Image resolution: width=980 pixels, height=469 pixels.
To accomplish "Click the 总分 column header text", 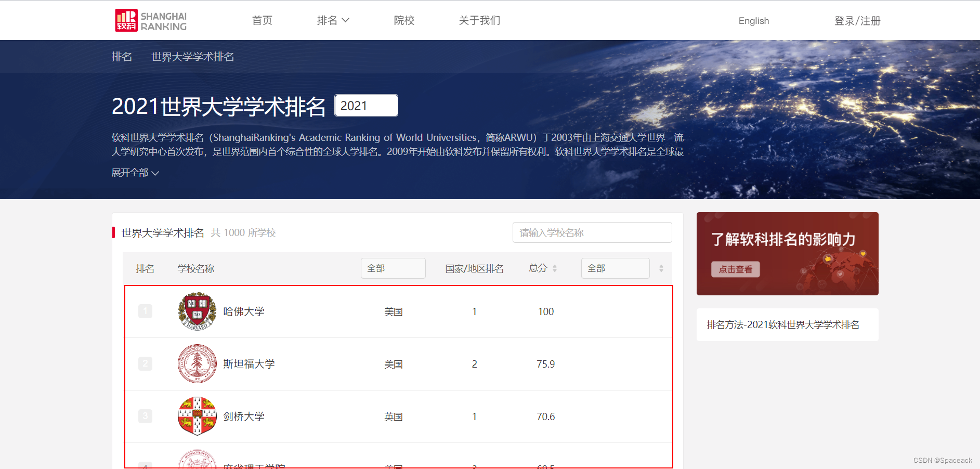I will tap(538, 268).
